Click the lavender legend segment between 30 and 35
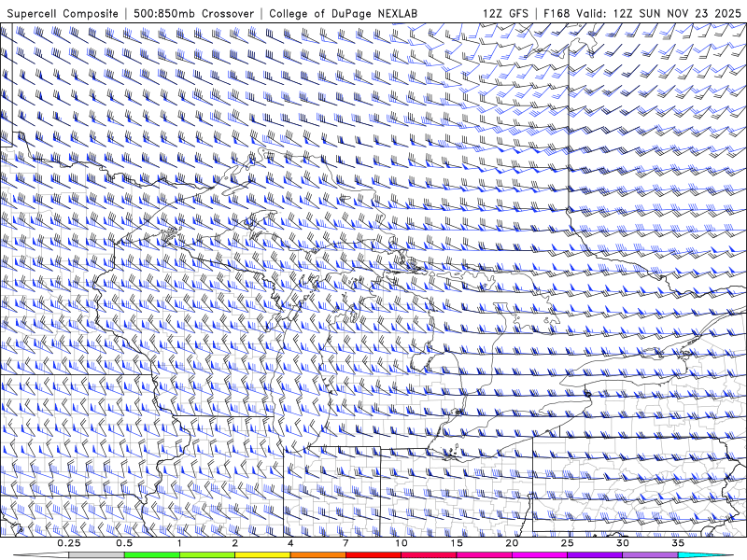Image resolution: width=747 pixels, height=560 pixels. pos(650,555)
